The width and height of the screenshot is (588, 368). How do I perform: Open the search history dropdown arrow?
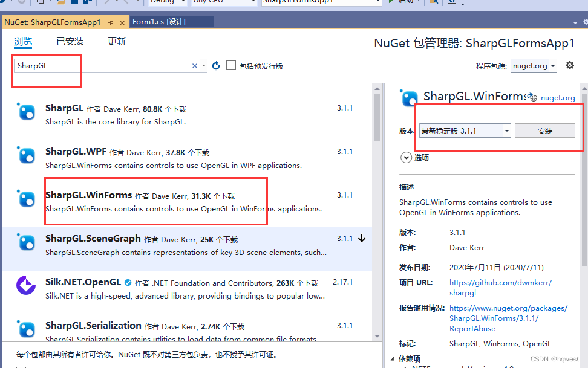[204, 66]
